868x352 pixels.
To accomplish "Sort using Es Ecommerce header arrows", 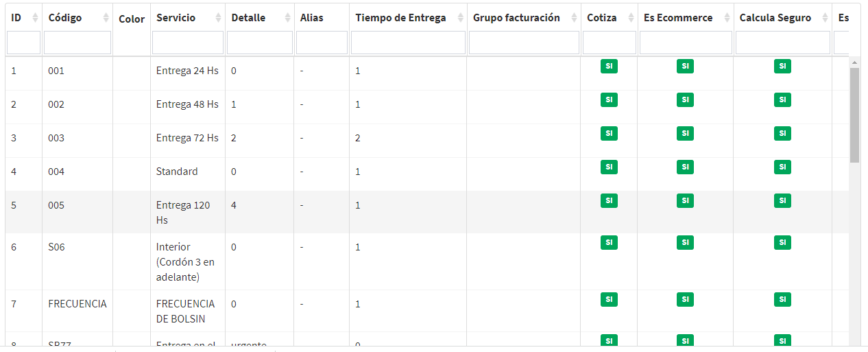I will click(x=726, y=18).
